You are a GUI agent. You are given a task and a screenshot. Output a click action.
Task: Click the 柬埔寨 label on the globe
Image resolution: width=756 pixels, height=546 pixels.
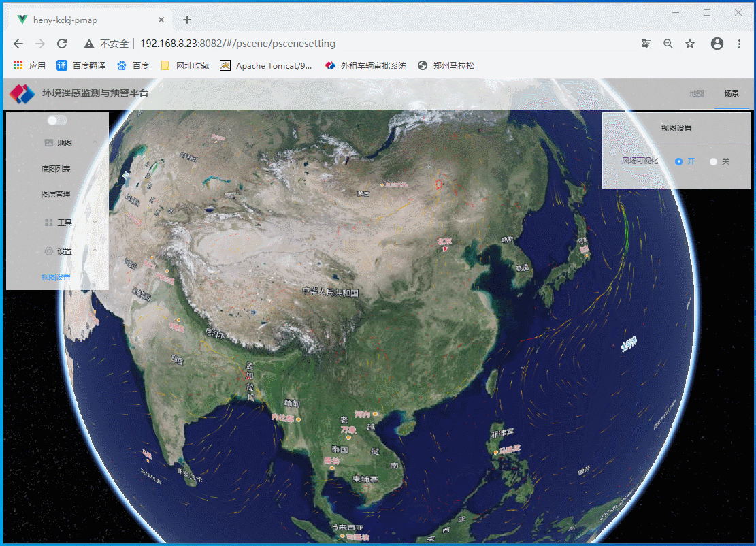point(365,479)
